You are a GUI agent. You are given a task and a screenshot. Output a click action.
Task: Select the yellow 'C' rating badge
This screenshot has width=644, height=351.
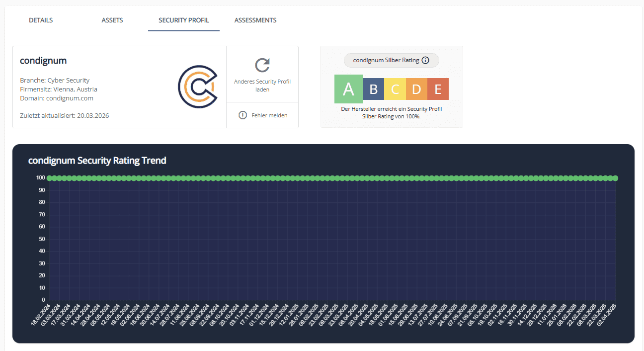coord(395,88)
